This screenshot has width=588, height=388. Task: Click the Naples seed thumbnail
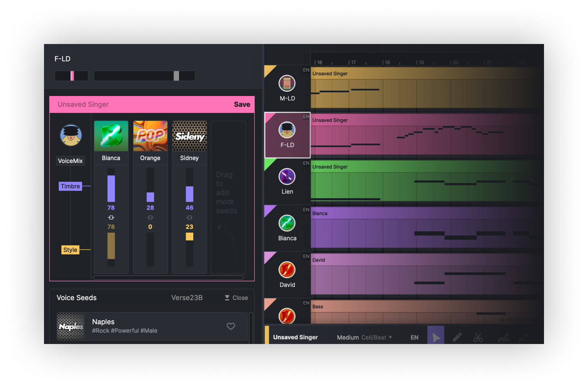point(71,326)
